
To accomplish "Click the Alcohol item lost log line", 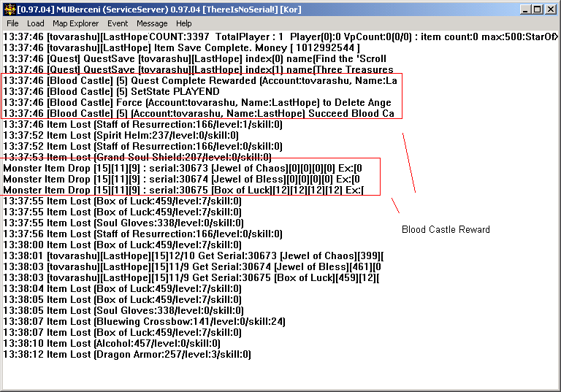I will (x=112, y=343).
